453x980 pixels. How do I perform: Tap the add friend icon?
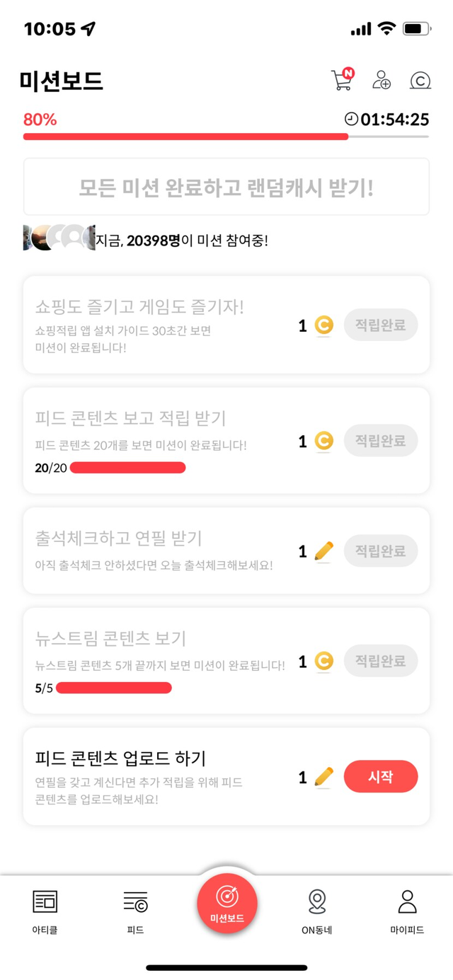(382, 80)
